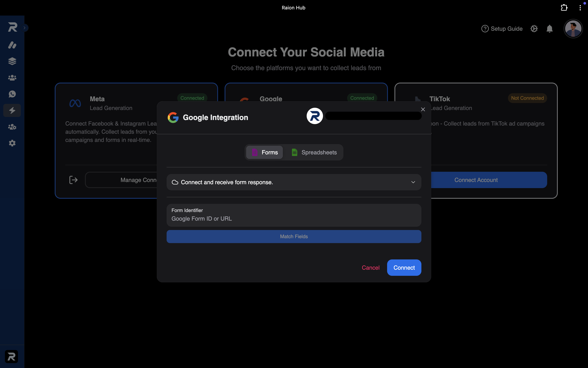
Task: Open the layers stack sidebar icon
Action: pyautogui.click(x=12, y=61)
